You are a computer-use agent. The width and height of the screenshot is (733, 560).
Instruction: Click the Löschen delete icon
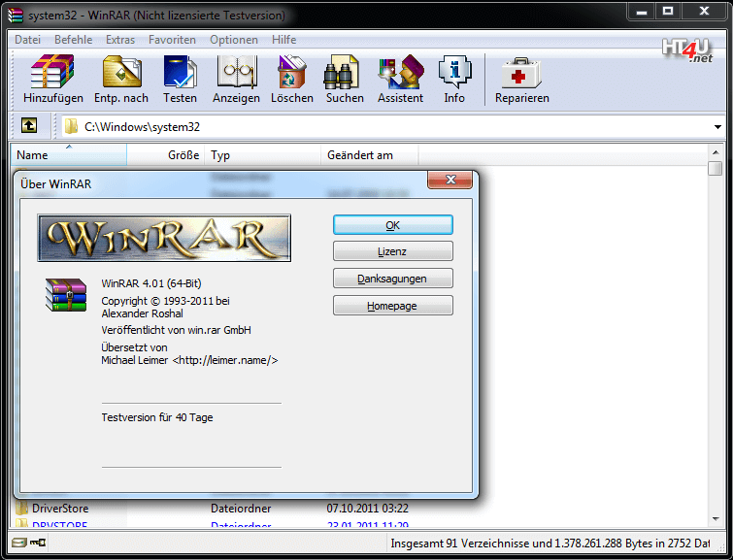[x=291, y=72]
